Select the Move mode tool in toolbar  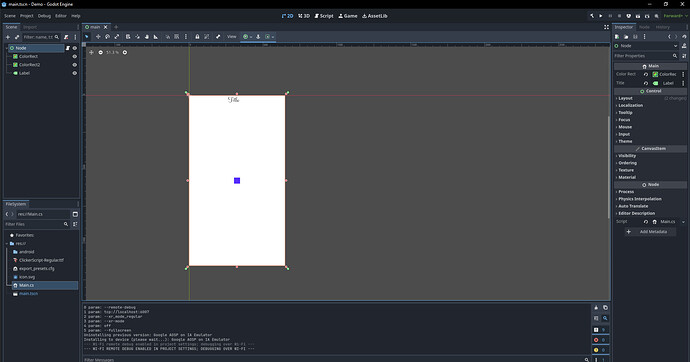click(98, 37)
